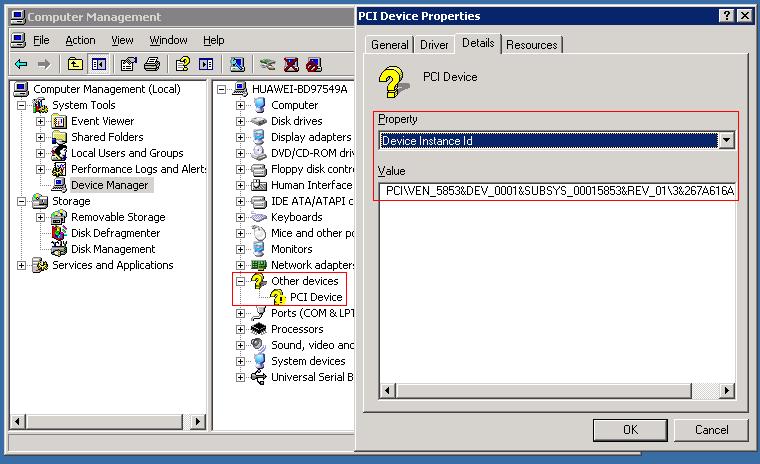Switch to the Driver tab

click(x=434, y=45)
